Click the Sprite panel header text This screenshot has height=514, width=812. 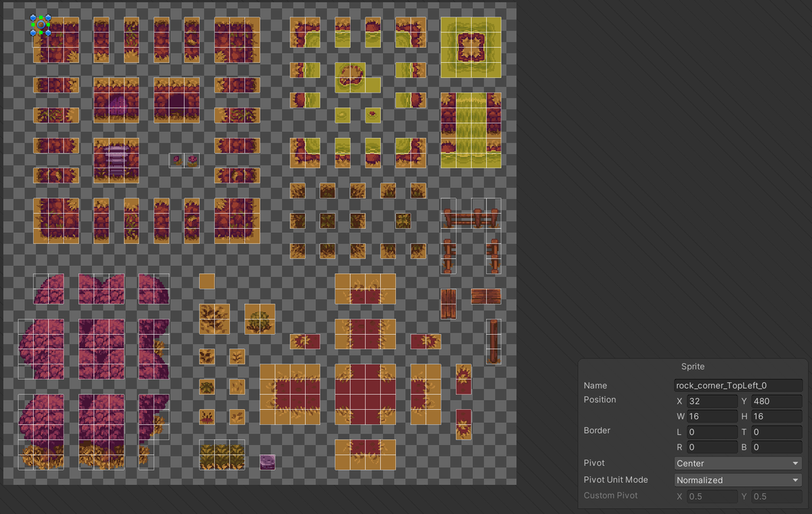pos(692,367)
